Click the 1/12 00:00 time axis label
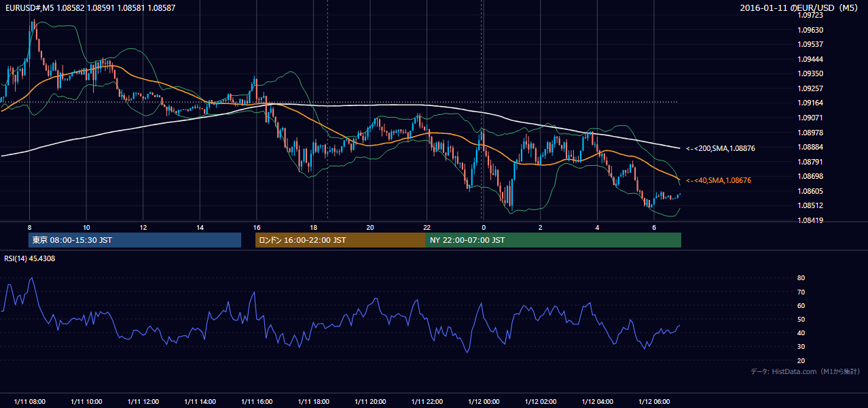This screenshot has width=868, height=408. (x=484, y=401)
